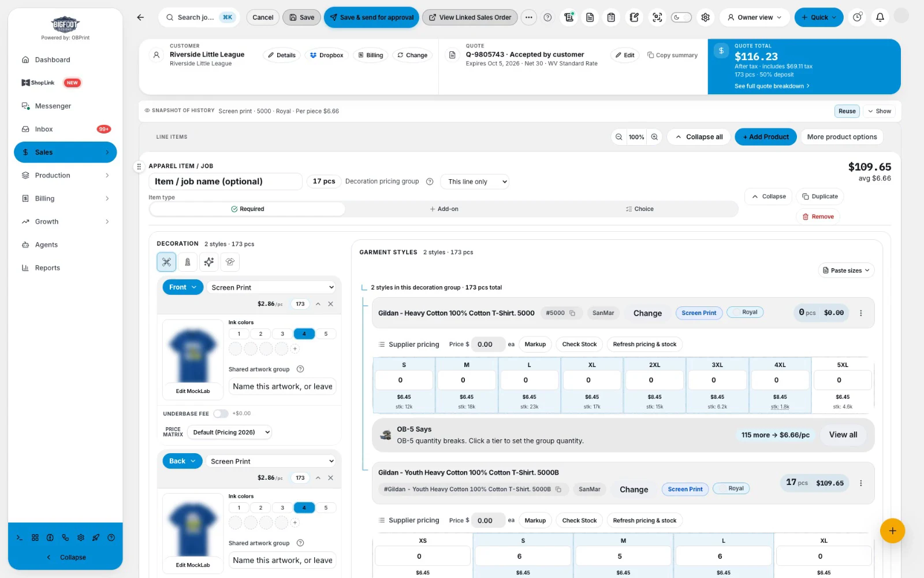924x578 pixels.
Task: Open the notifications bell
Action: click(880, 17)
